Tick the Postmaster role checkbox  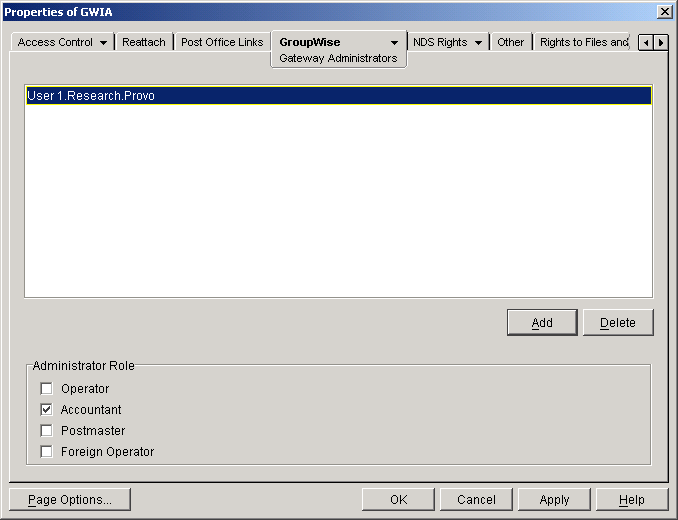point(46,431)
